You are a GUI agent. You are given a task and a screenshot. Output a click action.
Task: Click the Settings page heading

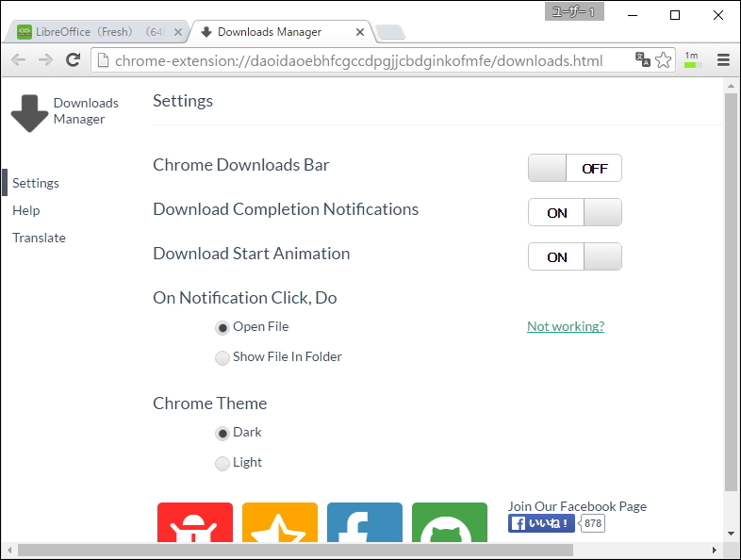point(183,101)
